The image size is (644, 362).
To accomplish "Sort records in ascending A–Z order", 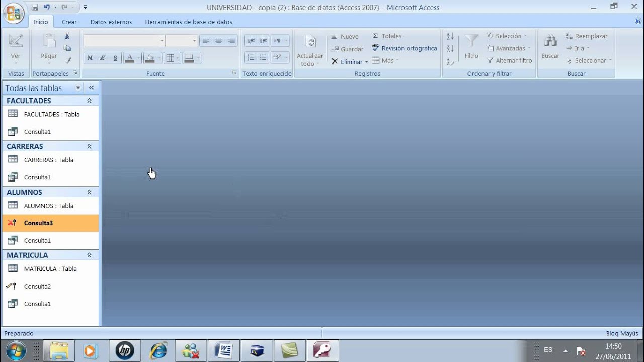I will [x=450, y=36].
